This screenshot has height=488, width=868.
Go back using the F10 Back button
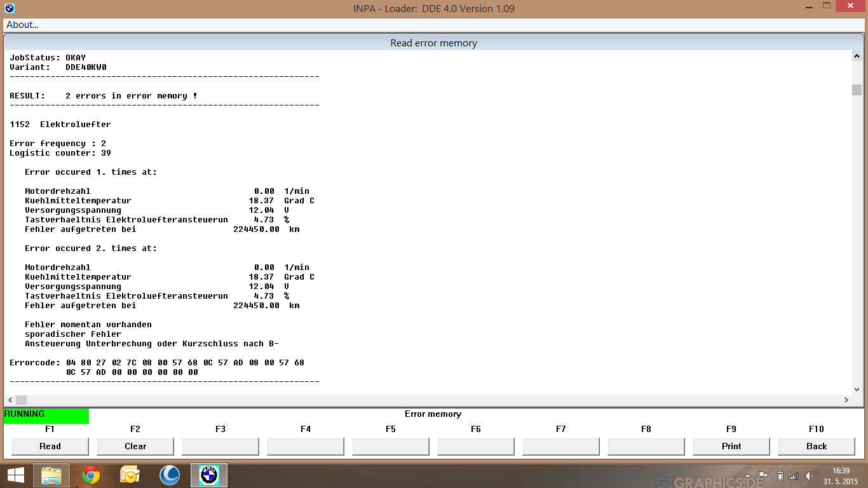[x=817, y=446]
